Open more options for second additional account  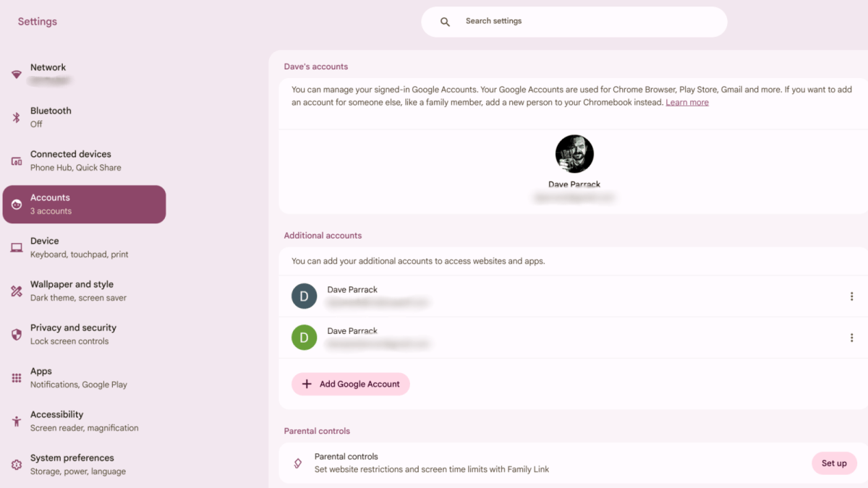click(851, 338)
